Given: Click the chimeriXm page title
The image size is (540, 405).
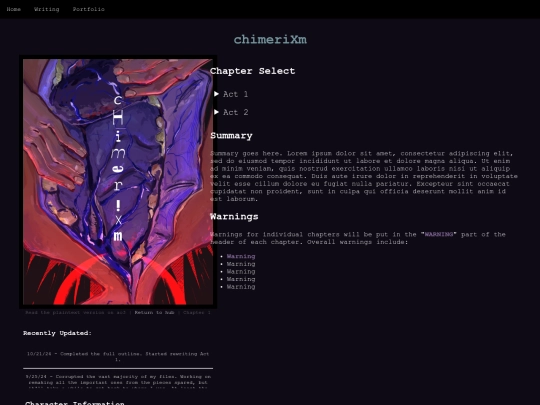Looking at the screenshot, I should coord(270,40).
